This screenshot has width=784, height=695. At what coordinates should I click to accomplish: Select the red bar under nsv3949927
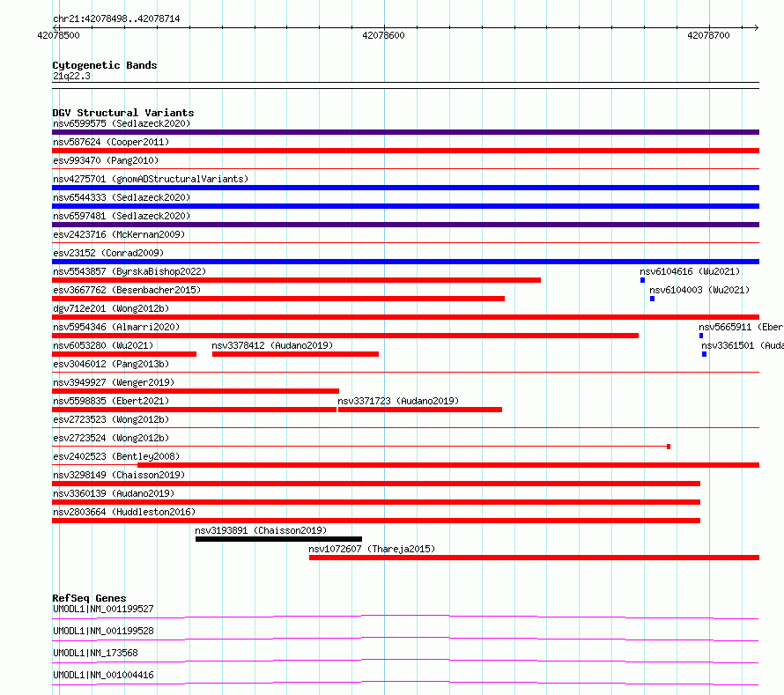pos(196,391)
